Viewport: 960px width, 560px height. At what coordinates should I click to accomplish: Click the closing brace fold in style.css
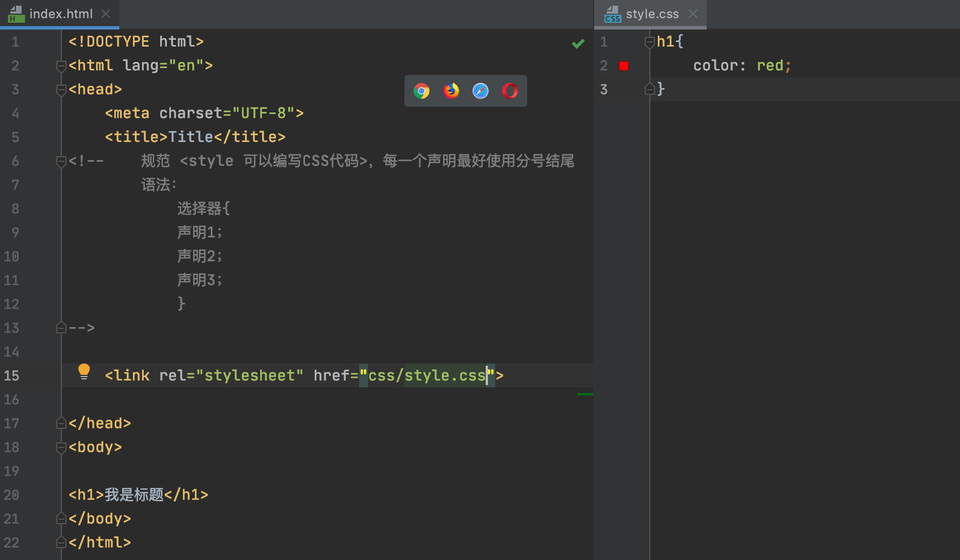tap(650, 89)
